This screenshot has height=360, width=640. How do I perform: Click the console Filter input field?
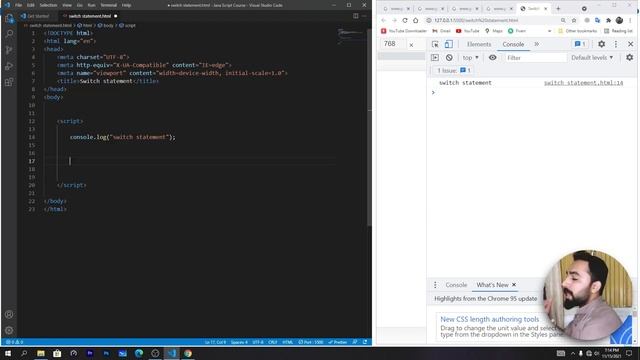535,58
